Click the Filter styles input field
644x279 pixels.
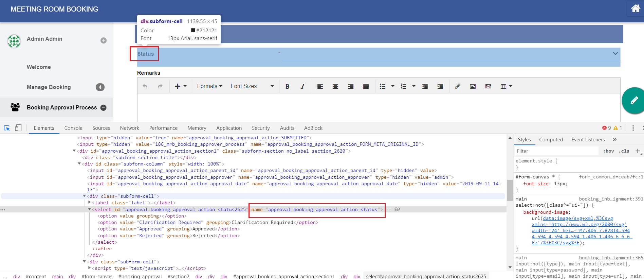[557, 151]
